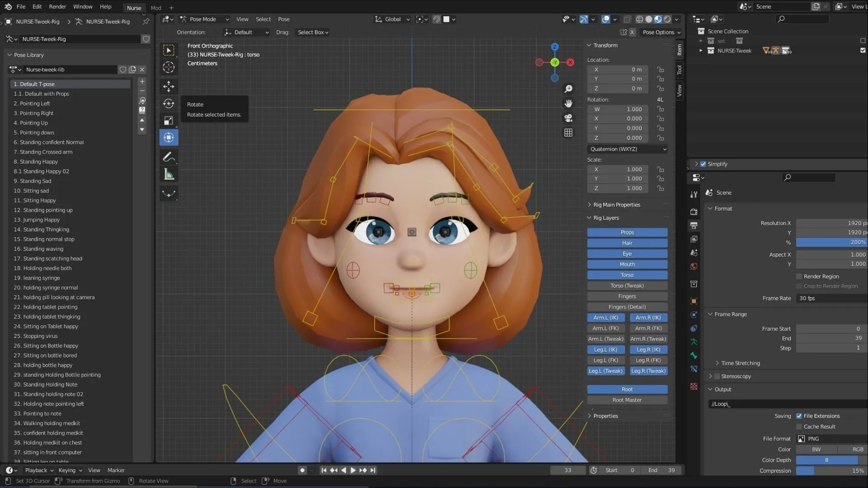Viewport: 868px width, 488px height.
Task: Select the Annotate tool
Action: tap(169, 157)
